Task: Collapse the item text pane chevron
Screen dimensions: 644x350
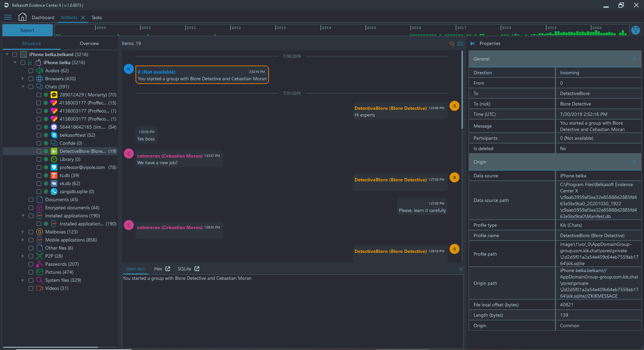Action: (461, 269)
